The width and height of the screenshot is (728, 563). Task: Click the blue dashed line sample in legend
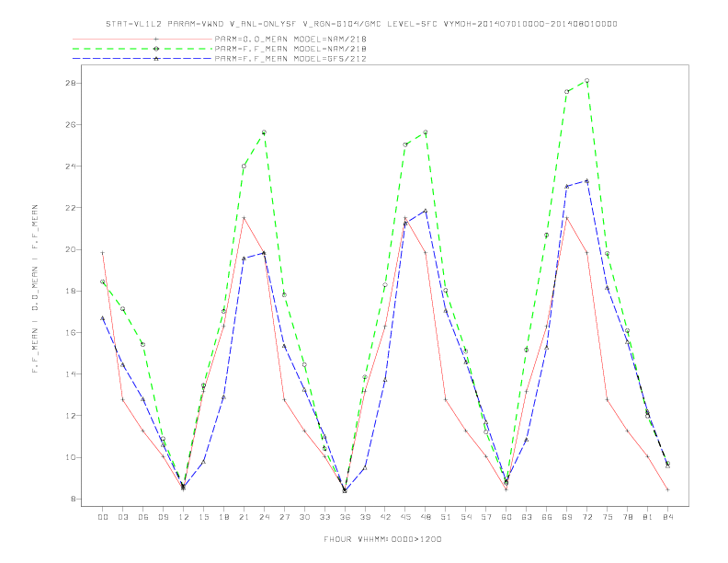coord(142,59)
